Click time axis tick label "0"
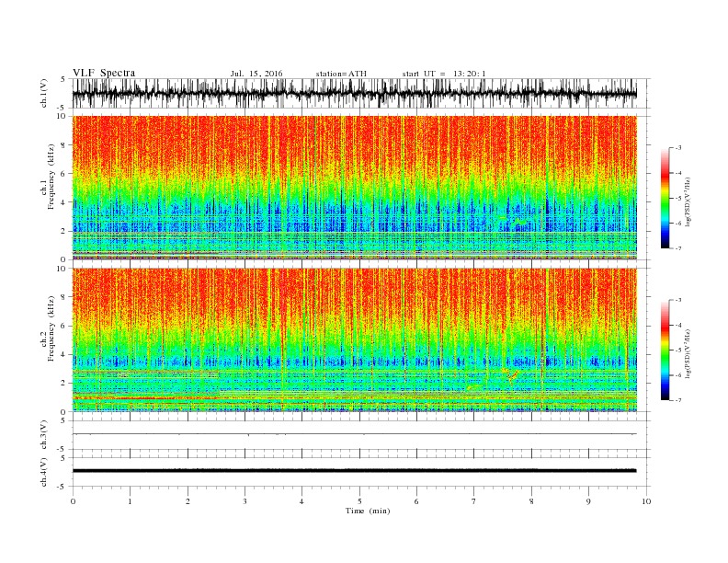728x563 pixels. (x=73, y=501)
